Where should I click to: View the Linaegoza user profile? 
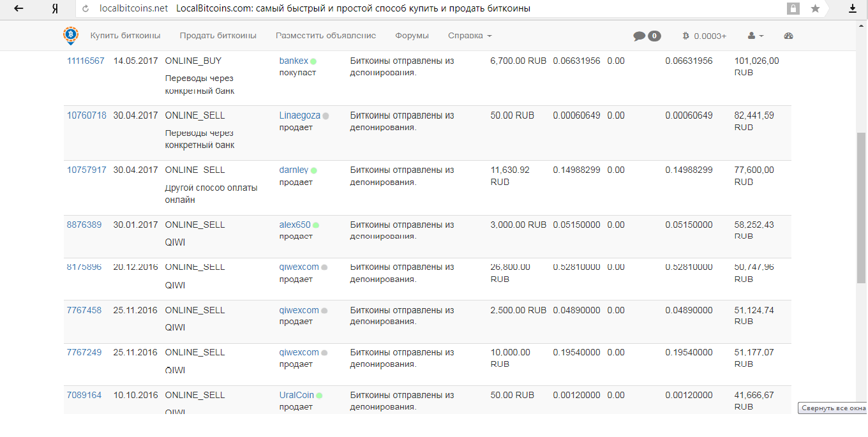(300, 115)
